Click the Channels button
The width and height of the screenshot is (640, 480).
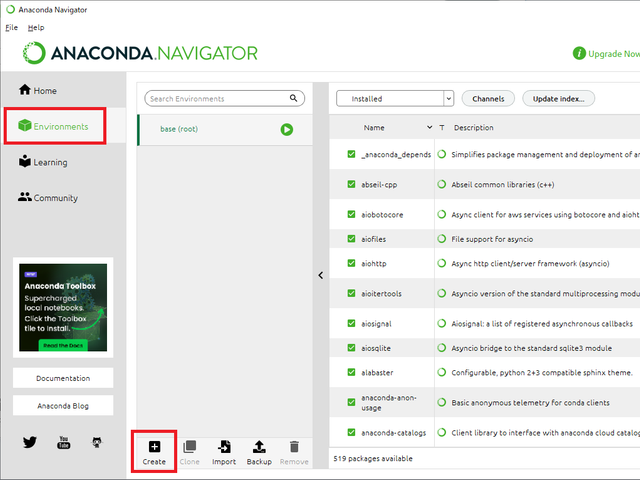(488, 98)
